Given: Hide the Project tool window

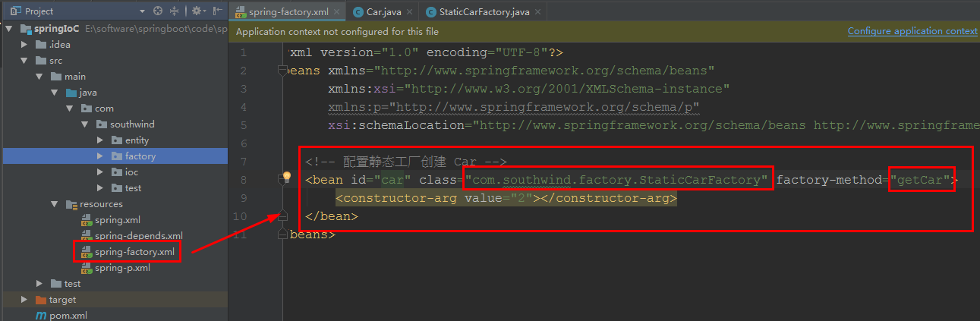Looking at the screenshot, I should point(218,11).
